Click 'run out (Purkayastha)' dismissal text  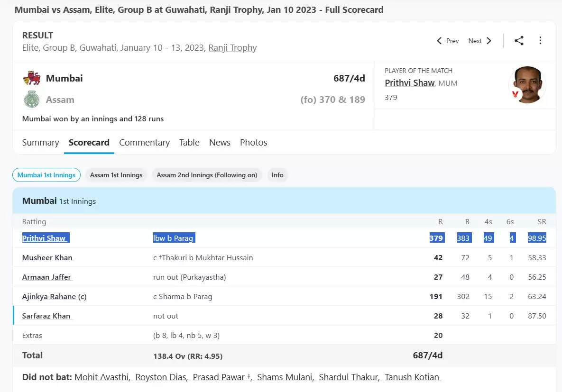(190, 277)
